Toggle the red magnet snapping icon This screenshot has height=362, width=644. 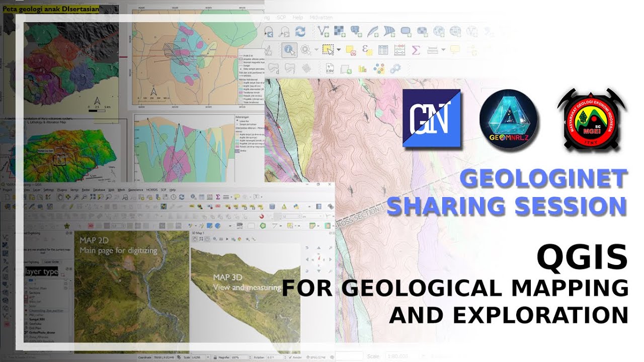pyautogui.click(x=262, y=216)
